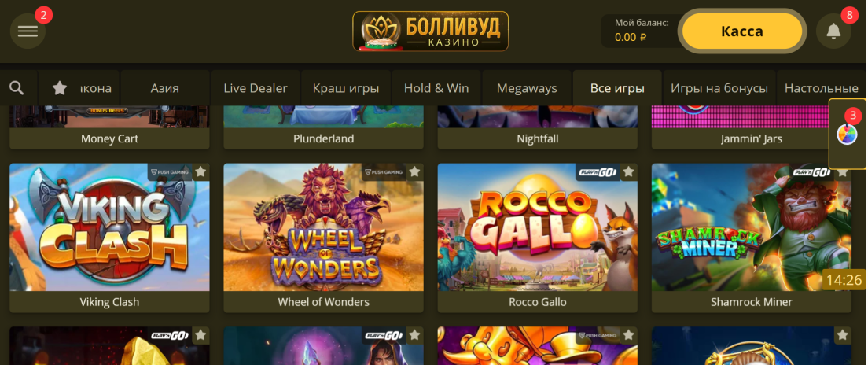Select the Megaways category tab
The height and width of the screenshot is (365, 868).
tap(527, 87)
